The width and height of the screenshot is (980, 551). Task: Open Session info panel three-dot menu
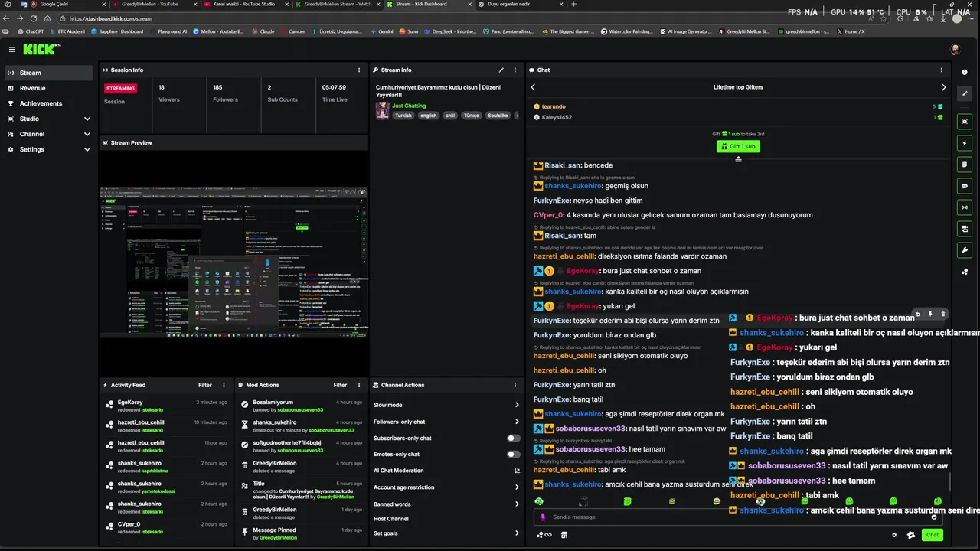[x=359, y=70]
